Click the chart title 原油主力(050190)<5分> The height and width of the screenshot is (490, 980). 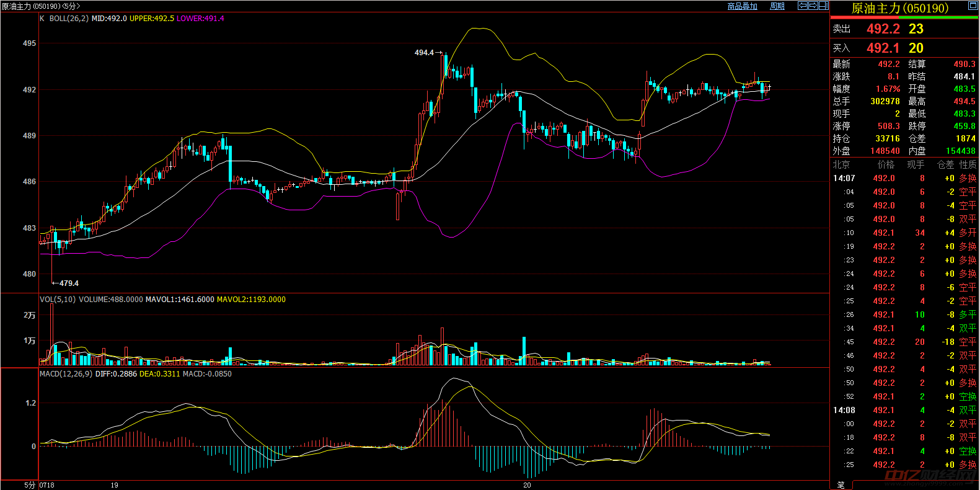coord(41,6)
